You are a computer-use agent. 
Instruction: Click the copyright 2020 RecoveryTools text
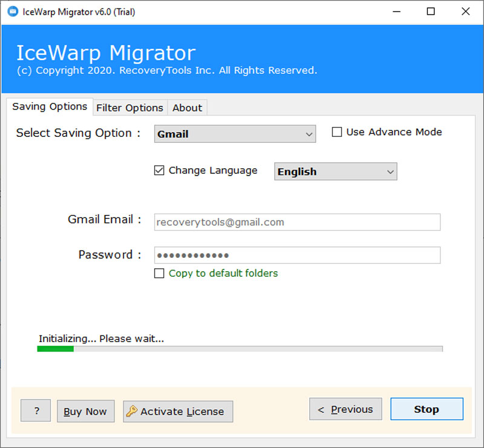pyautogui.click(x=167, y=70)
